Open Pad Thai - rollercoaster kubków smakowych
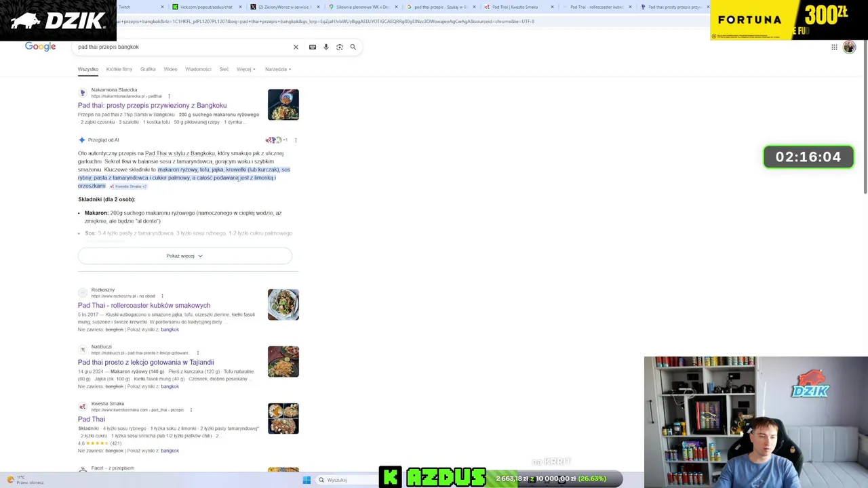The width and height of the screenshot is (868, 488). click(x=144, y=306)
